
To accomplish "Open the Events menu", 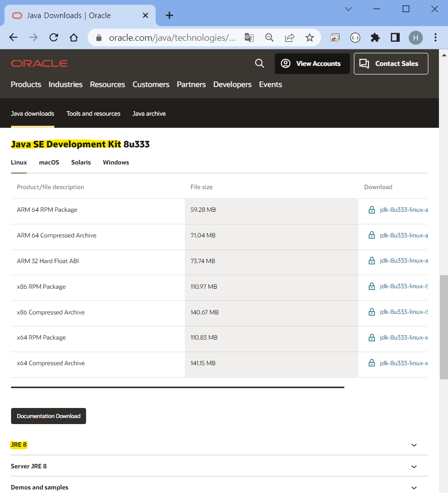I will click(270, 85).
